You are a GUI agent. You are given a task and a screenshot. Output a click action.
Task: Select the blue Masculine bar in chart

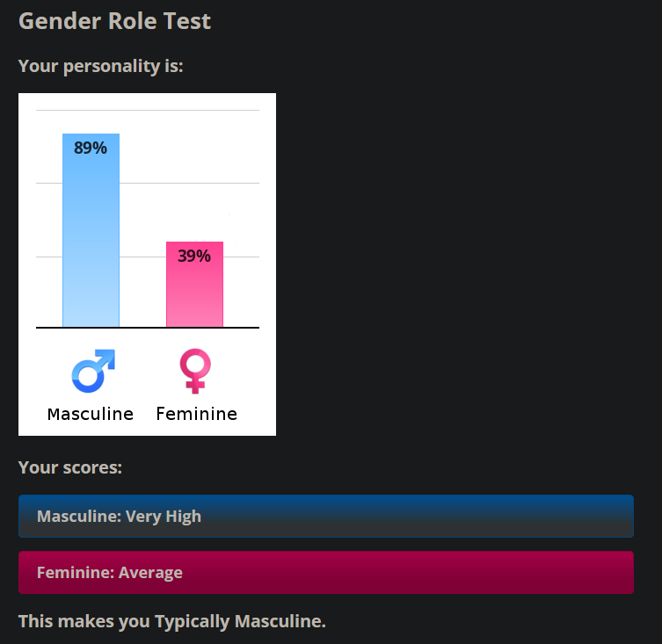click(91, 230)
